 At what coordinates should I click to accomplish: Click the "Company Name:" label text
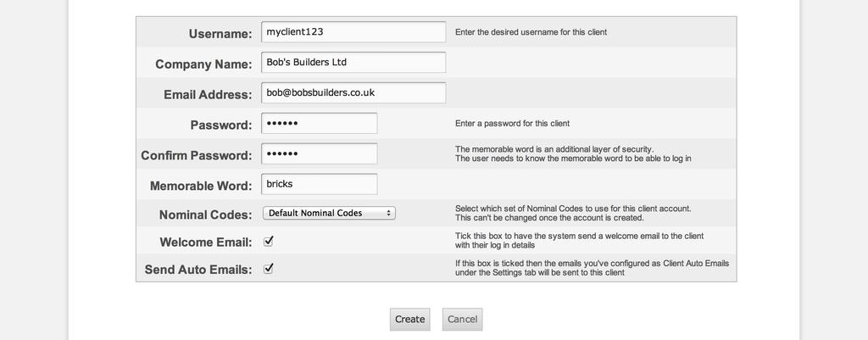tap(203, 64)
